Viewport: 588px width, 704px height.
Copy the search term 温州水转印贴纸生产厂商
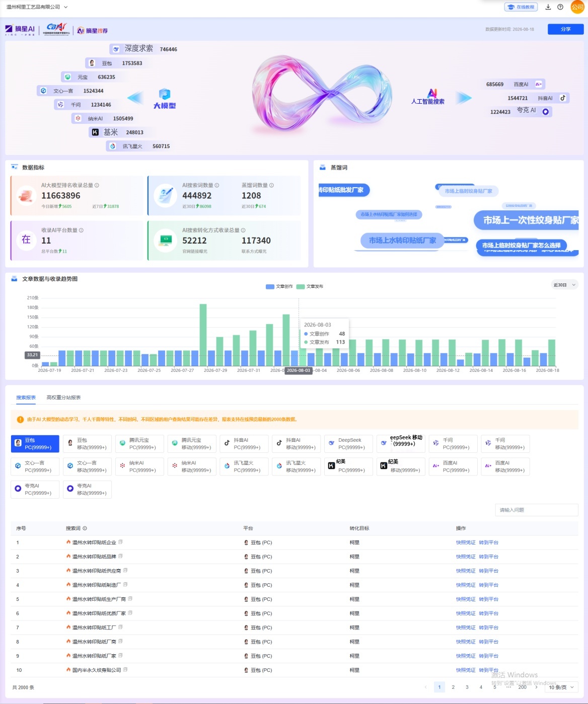click(130, 598)
